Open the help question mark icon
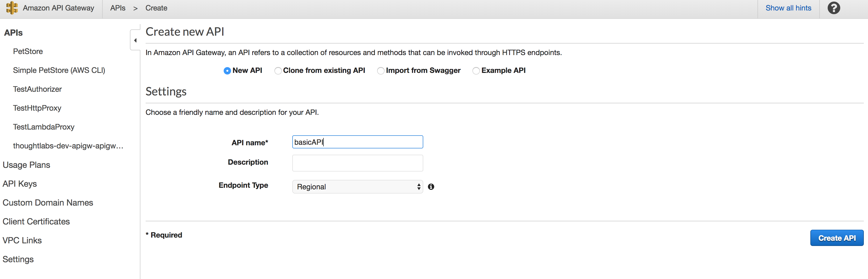Screen dimensions: 868x279 pyautogui.click(x=834, y=8)
